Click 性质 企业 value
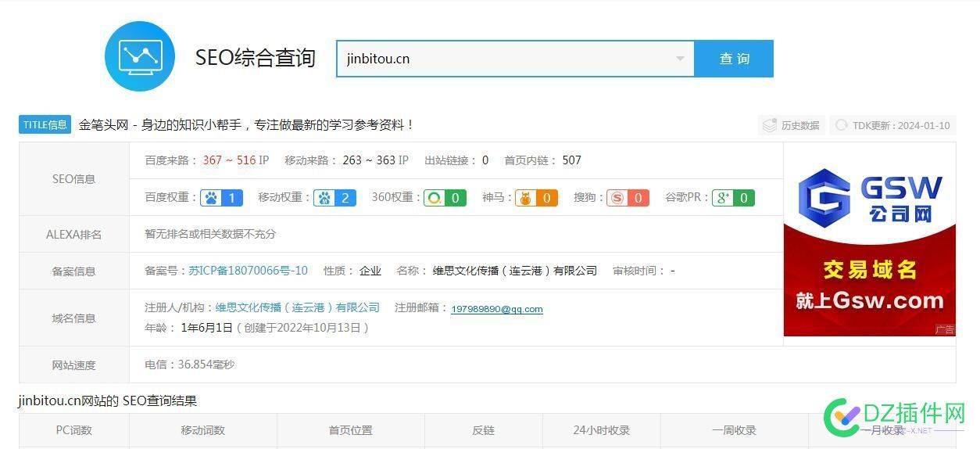Screen dimensions: 980x449 [x=370, y=271]
